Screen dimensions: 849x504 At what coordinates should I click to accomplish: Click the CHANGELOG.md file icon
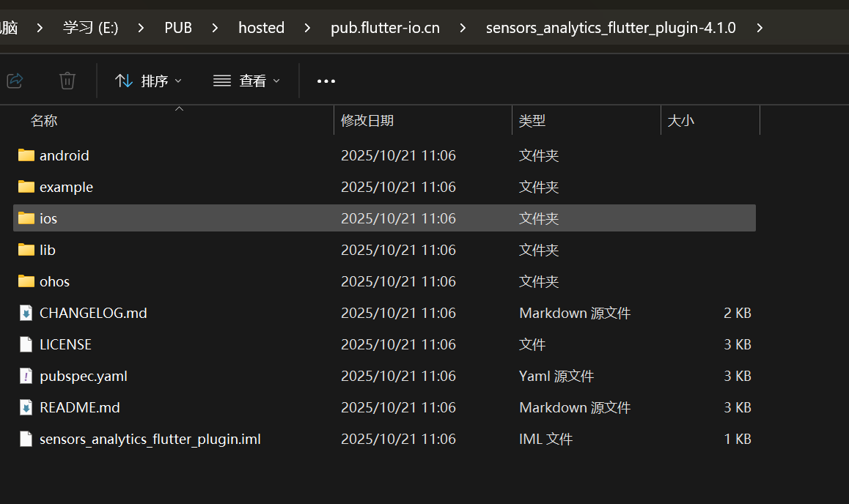click(x=26, y=313)
